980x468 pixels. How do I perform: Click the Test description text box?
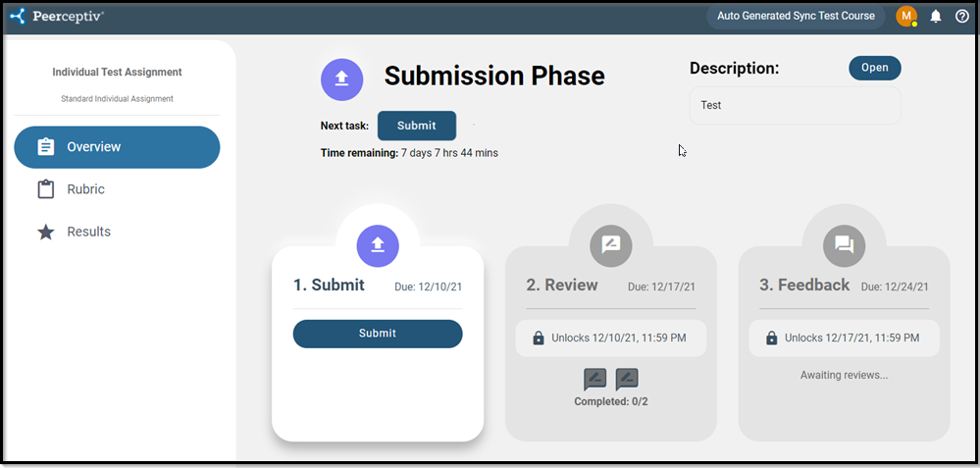coord(795,105)
